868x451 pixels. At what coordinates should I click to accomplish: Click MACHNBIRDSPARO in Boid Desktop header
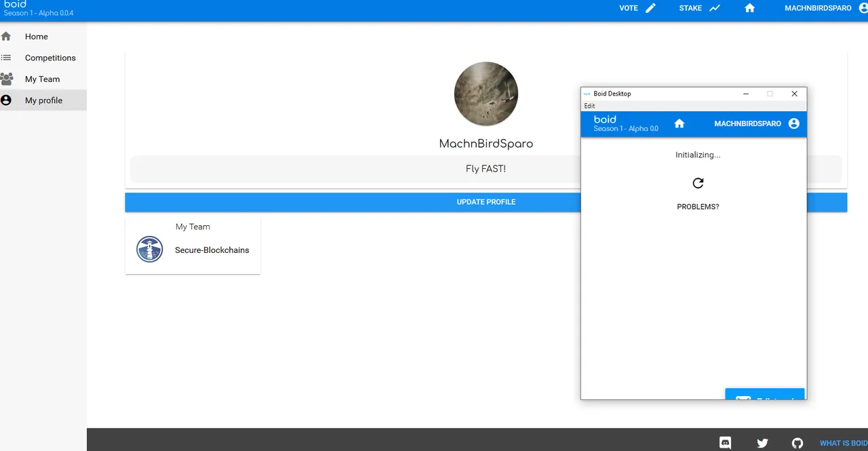(x=747, y=123)
